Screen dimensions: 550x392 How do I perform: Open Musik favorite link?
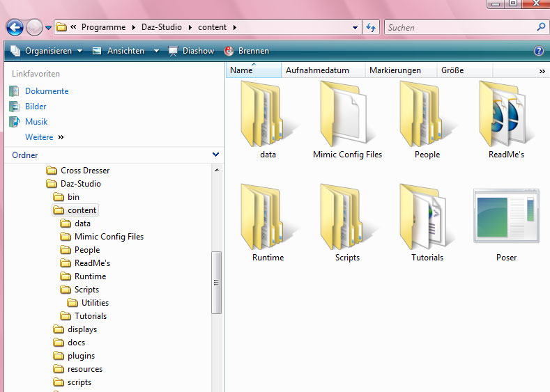pyautogui.click(x=36, y=122)
